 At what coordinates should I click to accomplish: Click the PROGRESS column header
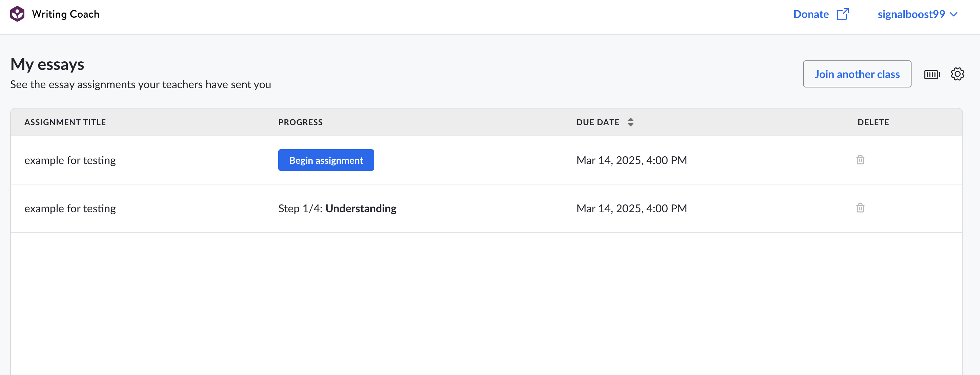click(x=300, y=122)
